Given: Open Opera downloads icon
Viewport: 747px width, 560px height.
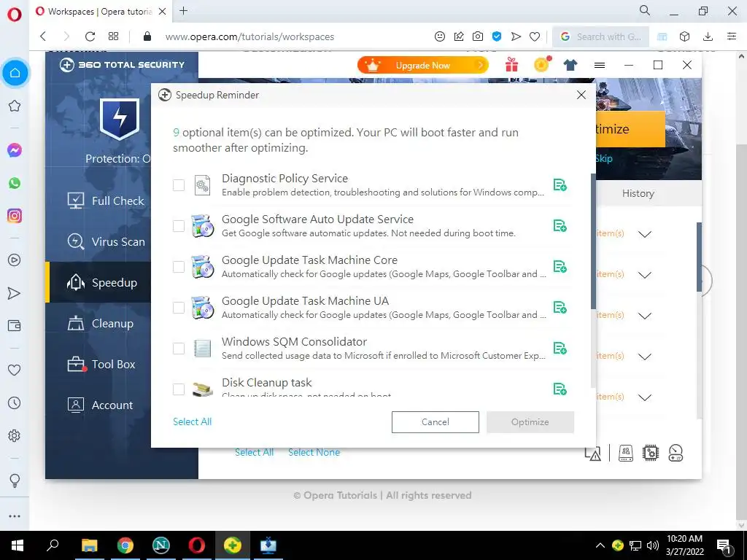Looking at the screenshot, I should coord(708,36).
